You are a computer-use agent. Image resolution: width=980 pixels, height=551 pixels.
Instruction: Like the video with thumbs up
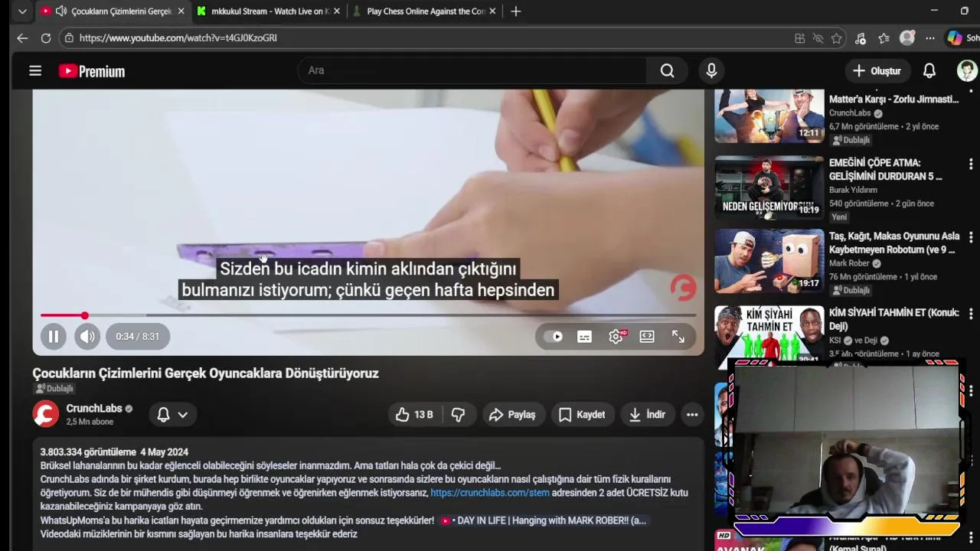click(x=414, y=415)
